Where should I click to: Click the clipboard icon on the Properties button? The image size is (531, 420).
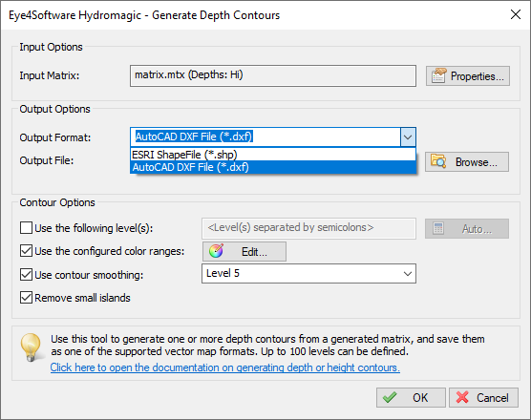tap(439, 75)
